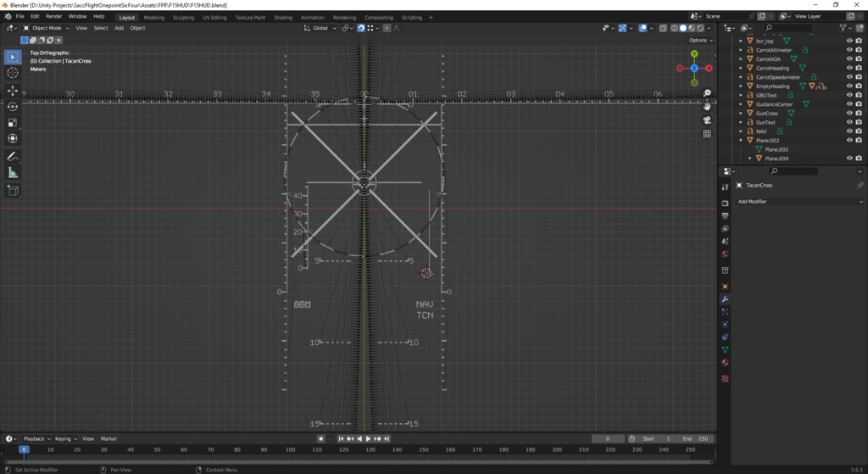Toggle visibility of CarrotAOA
The width and height of the screenshot is (868, 474).
(x=849, y=59)
